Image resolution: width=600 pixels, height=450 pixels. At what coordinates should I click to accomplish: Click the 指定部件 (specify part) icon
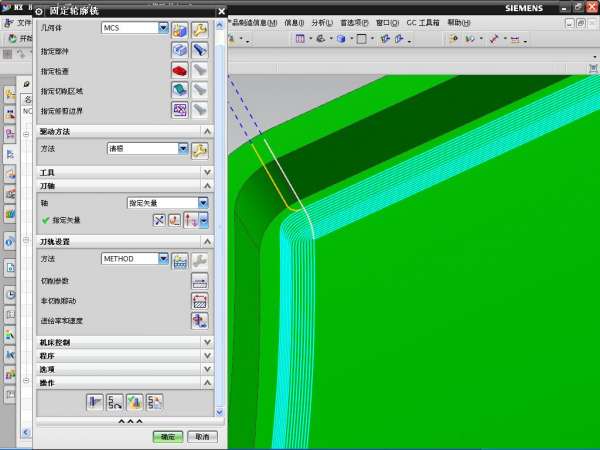click(180, 49)
